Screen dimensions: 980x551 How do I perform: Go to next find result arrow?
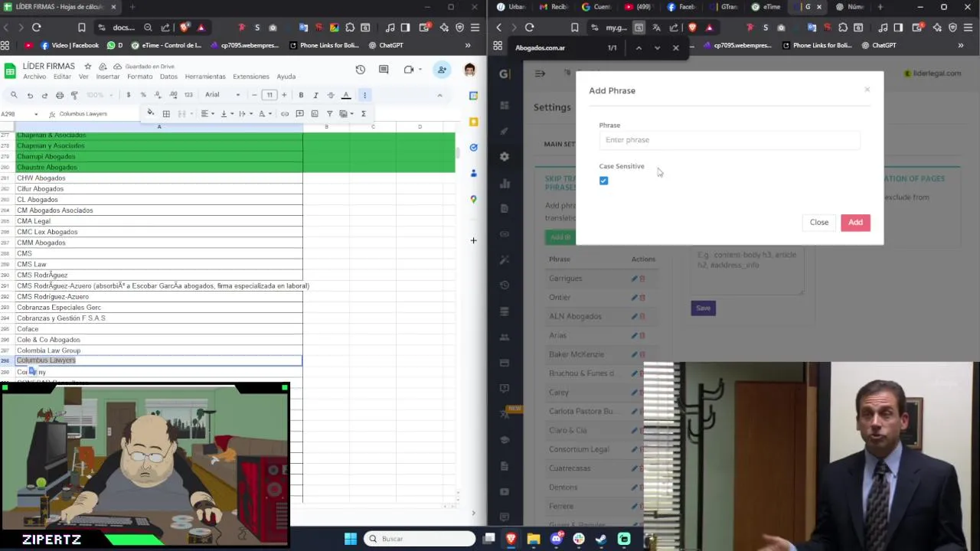click(x=657, y=47)
